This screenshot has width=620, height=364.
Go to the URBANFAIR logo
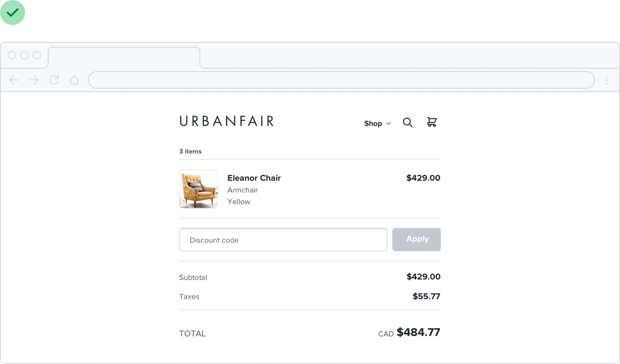[x=227, y=121]
